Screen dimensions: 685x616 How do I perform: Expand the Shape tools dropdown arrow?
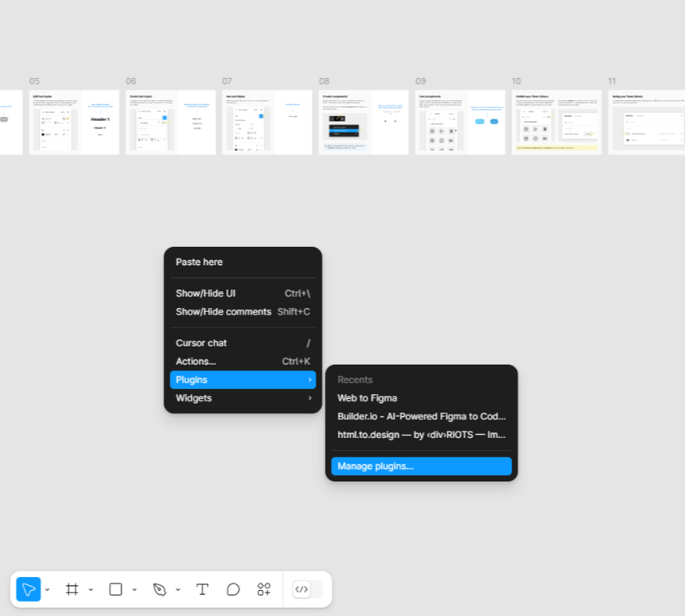[x=134, y=590]
